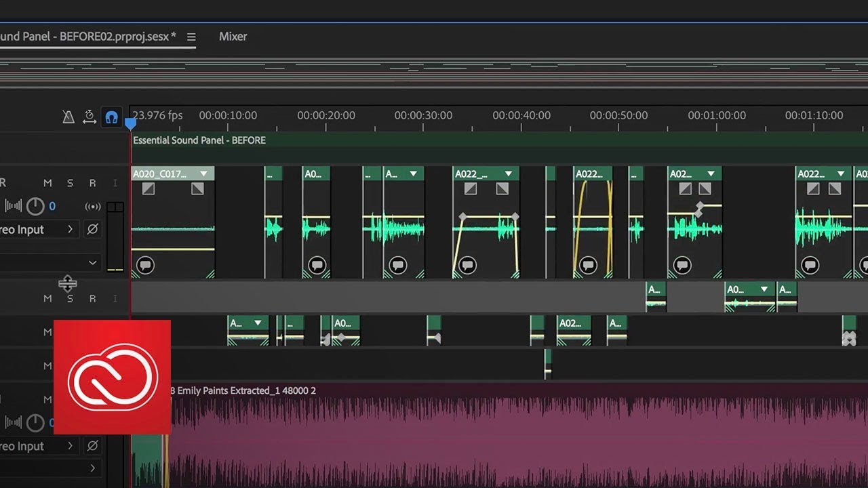Screen dimensions: 868x488
Task: Click first track volume meter icon
Action: (x=14, y=206)
